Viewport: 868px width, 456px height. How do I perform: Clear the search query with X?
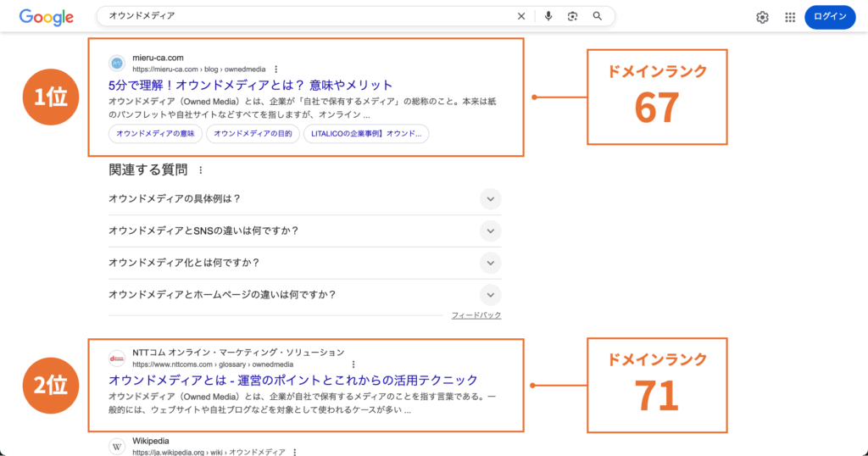pos(521,16)
